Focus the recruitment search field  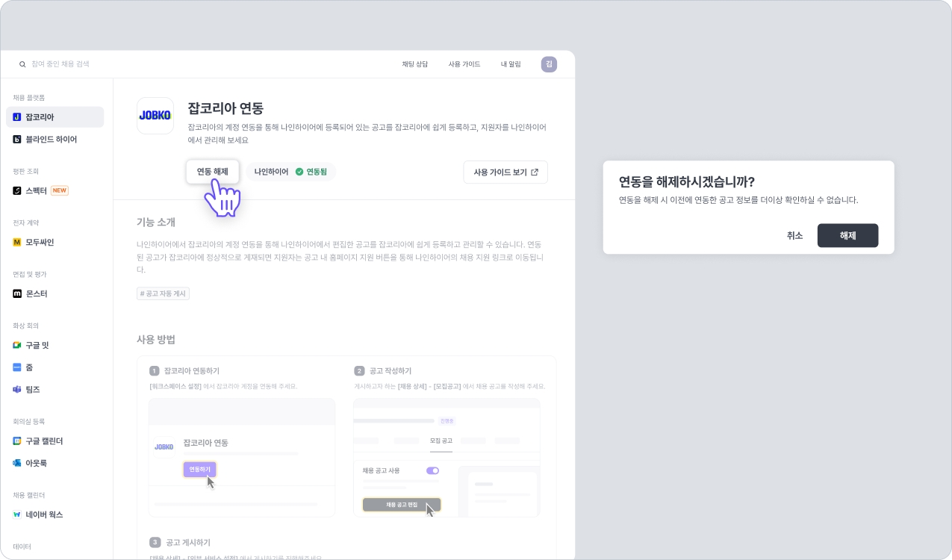[x=60, y=64]
